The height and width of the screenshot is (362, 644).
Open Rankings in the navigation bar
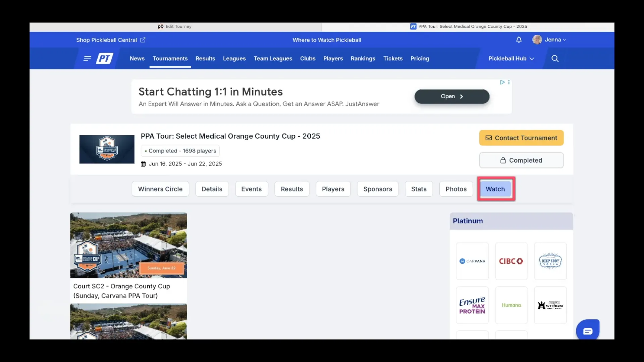(363, 59)
